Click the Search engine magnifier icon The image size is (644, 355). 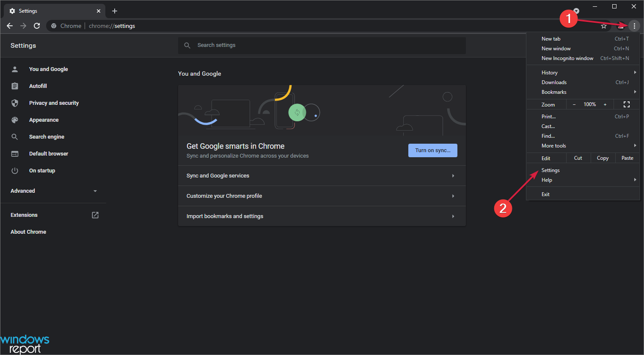[x=15, y=137]
